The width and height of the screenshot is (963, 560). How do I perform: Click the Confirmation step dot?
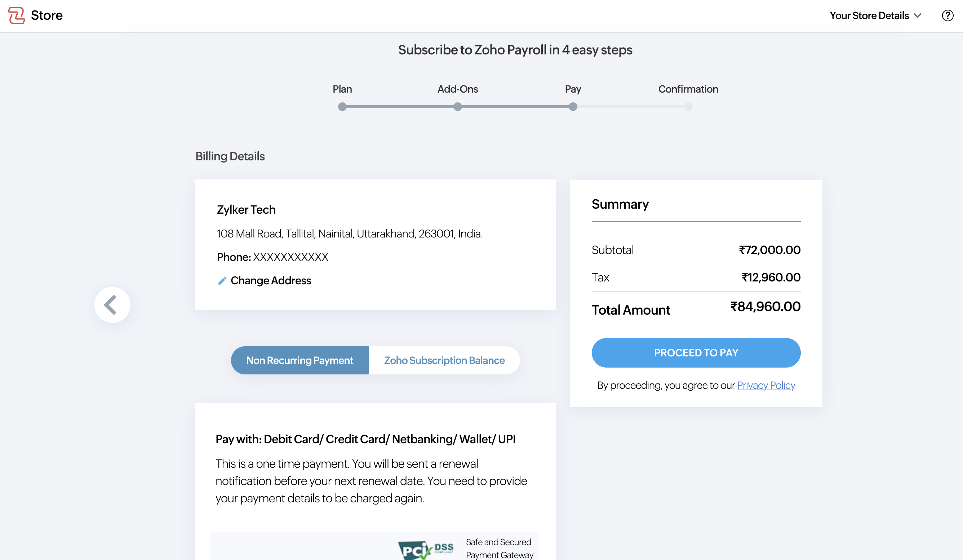click(x=688, y=107)
